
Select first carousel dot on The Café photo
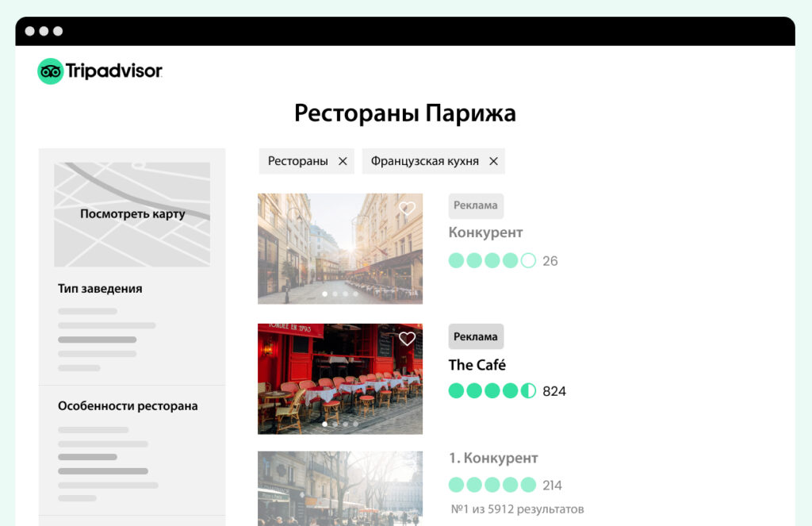click(324, 424)
